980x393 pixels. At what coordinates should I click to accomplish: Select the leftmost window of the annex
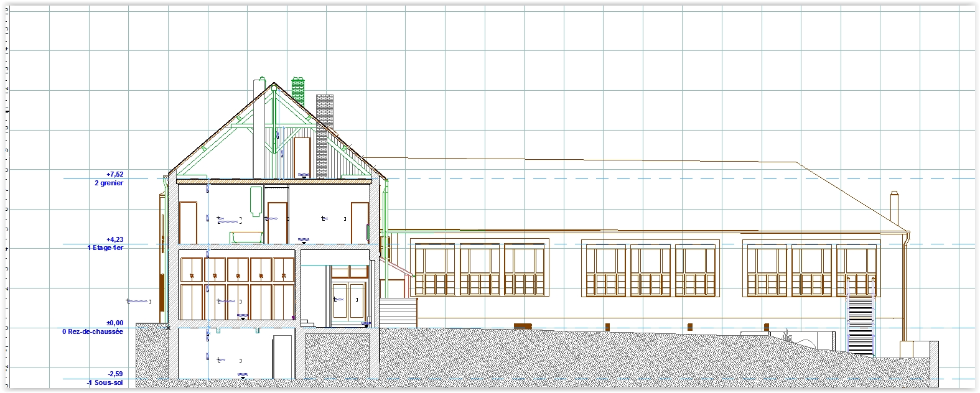(435, 270)
